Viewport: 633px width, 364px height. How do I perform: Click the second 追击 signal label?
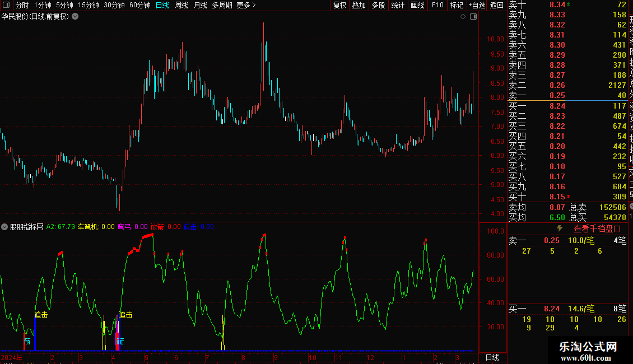click(125, 315)
